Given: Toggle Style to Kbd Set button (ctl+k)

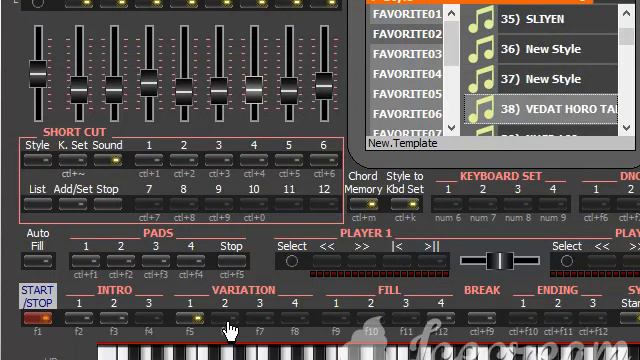Looking at the screenshot, I should point(404,204).
